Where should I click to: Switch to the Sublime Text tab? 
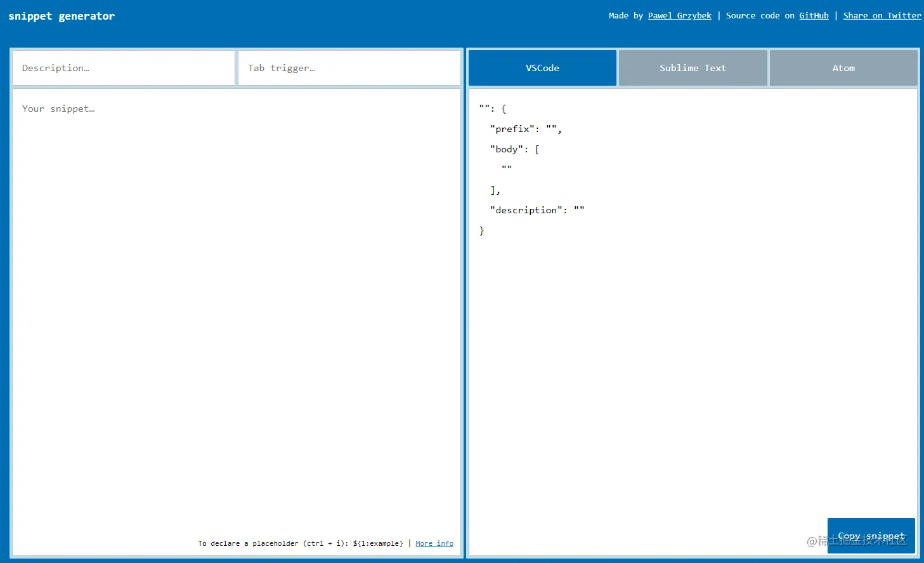point(693,68)
